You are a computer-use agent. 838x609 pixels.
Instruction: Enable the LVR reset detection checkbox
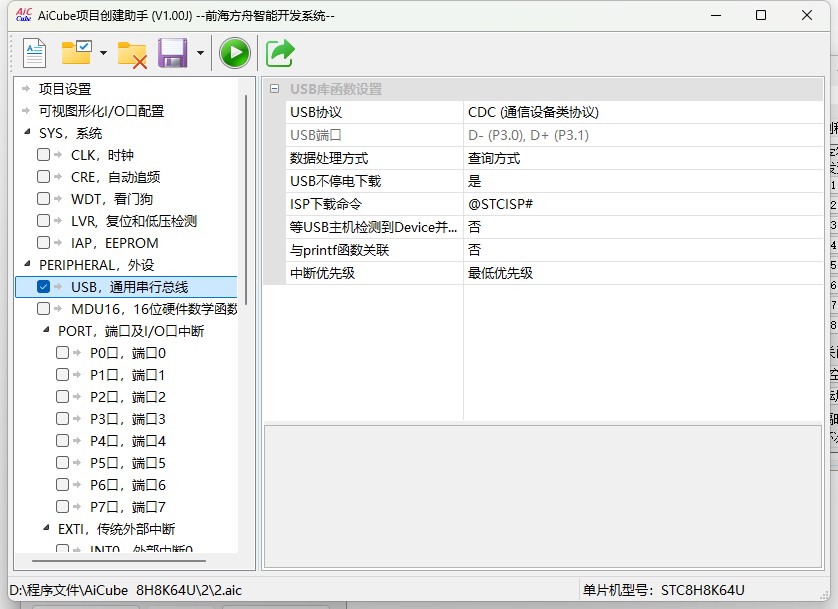click(x=43, y=220)
